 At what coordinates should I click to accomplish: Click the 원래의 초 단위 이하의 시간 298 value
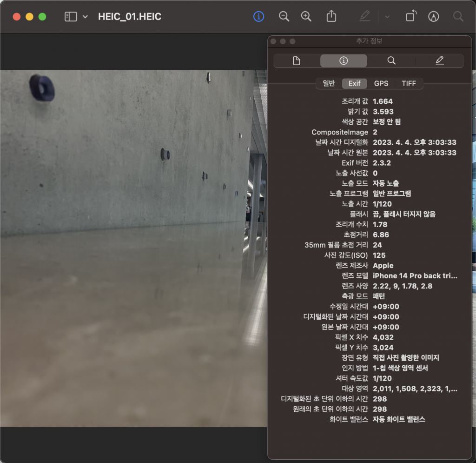point(379,409)
